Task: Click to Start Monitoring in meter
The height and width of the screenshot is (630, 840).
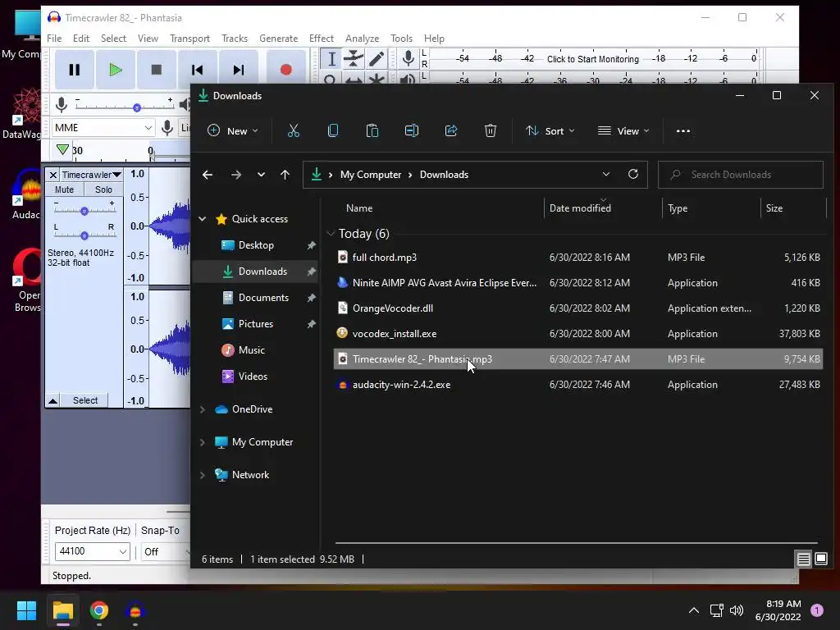Action: tap(592, 59)
